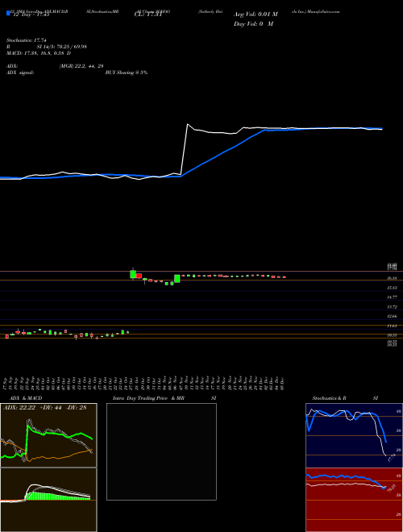
Task: Click the 'SI 14/3: 70.25 / 69.98' reading
Action: [62, 47]
